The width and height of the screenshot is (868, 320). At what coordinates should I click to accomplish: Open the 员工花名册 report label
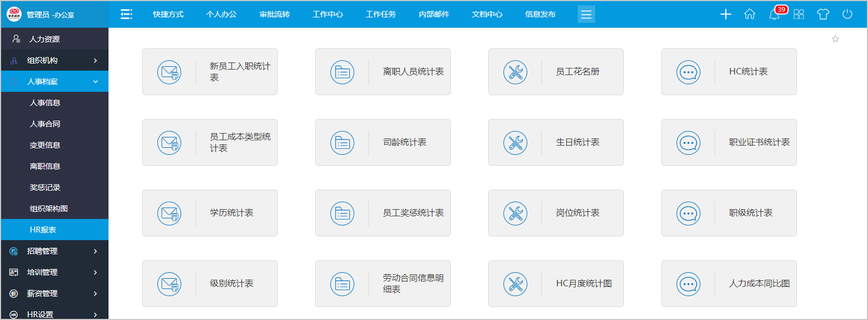click(x=578, y=72)
